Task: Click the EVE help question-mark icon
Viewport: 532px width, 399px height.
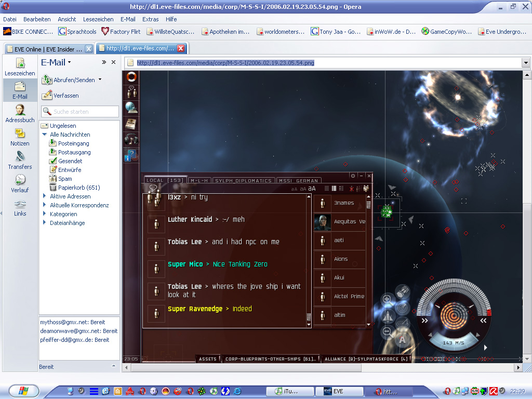Action: (131, 155)
